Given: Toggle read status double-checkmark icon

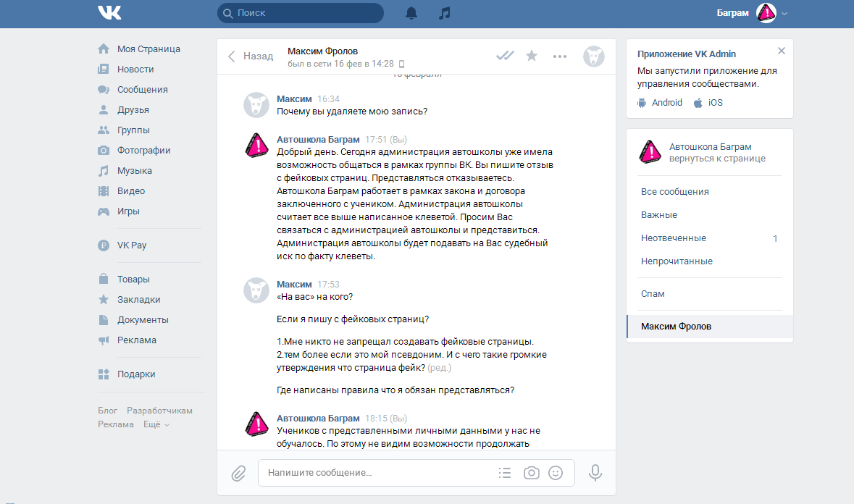Looking at the screenshot, I should click(x=505, y=56).
